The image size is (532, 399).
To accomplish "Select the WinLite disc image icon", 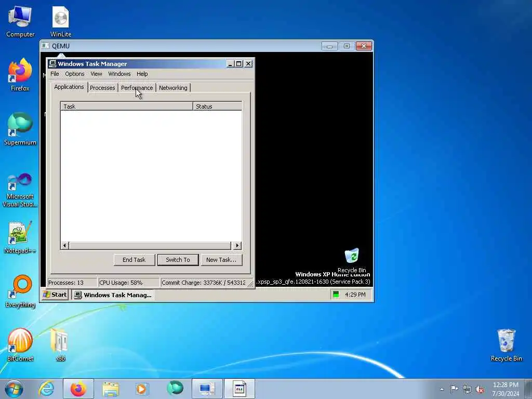I will 61,21.
